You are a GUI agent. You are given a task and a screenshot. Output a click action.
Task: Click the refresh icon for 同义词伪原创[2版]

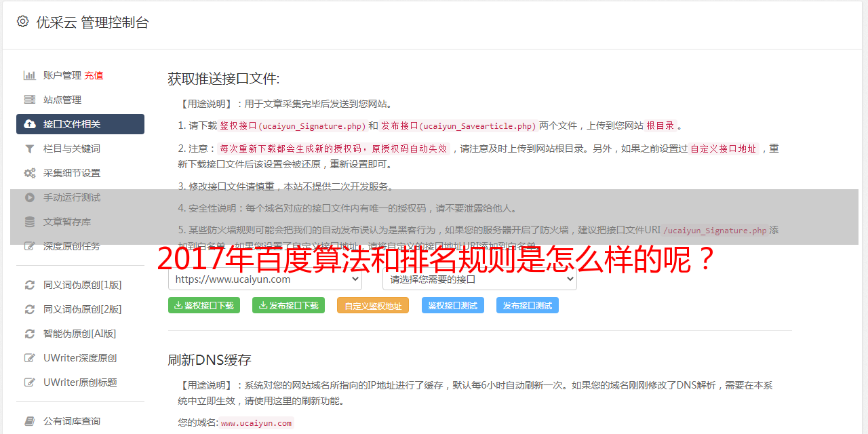tap(30, 309)
